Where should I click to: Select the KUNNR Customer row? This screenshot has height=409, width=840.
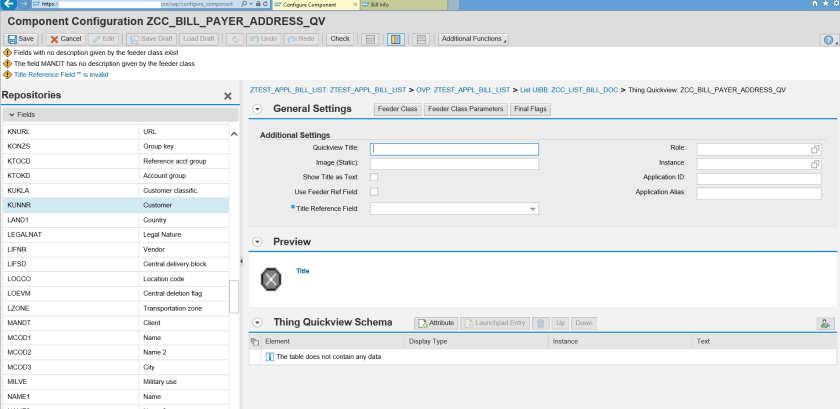116,205
